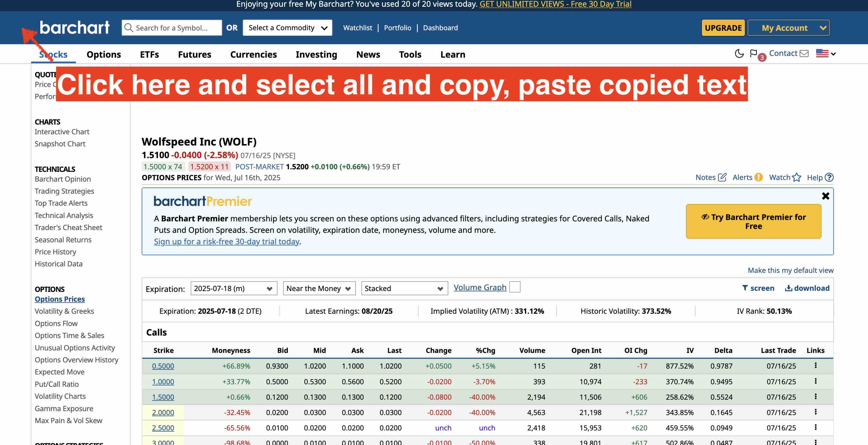This screenshot has height=445, width=868.
Task: Click the Watch star icon
Action: [x=797, y=177]
